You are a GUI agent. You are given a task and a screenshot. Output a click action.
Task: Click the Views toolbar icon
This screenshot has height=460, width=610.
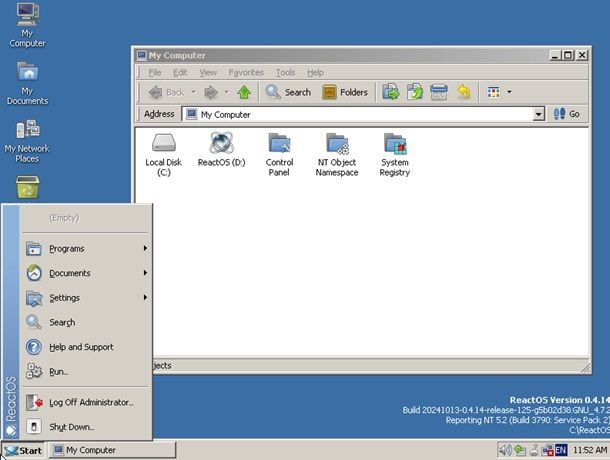tap(493, 92)
